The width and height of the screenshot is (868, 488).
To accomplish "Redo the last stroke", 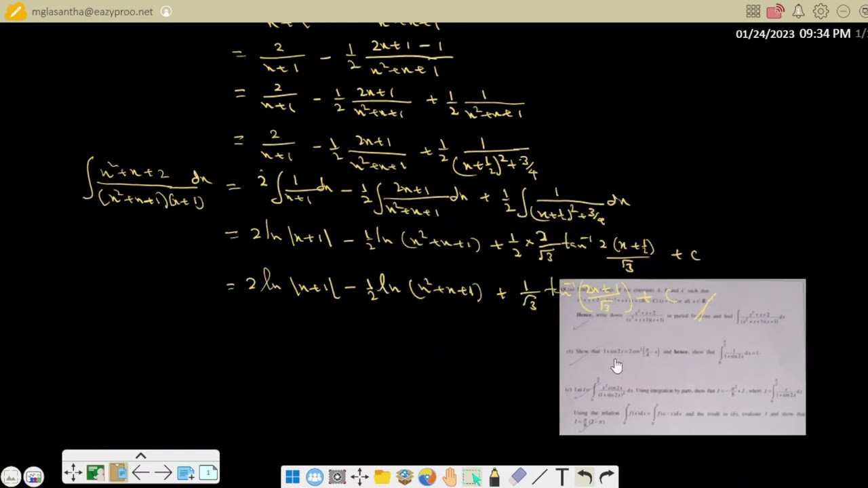I will [x=607, y=477].
